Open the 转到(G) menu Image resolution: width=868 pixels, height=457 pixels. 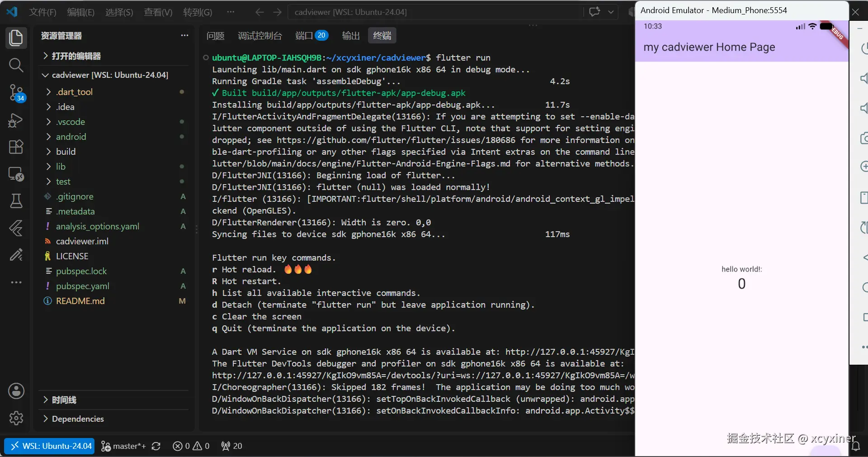click(198, 12)
